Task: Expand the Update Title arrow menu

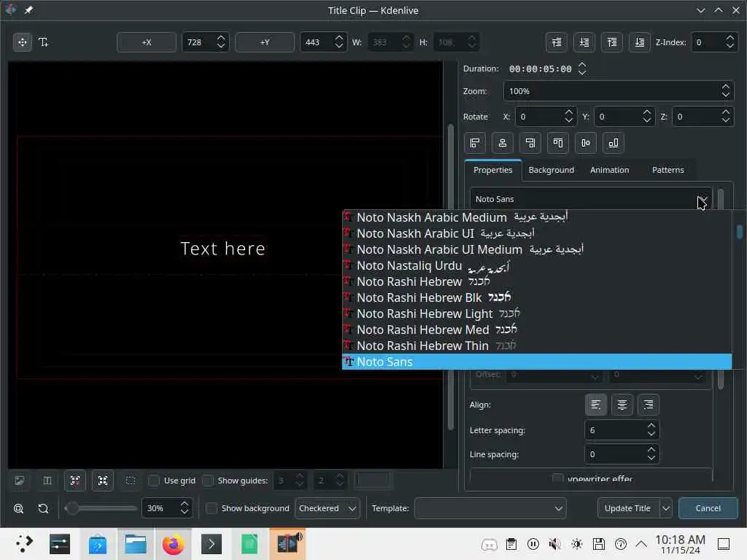Action: [666, 508]
